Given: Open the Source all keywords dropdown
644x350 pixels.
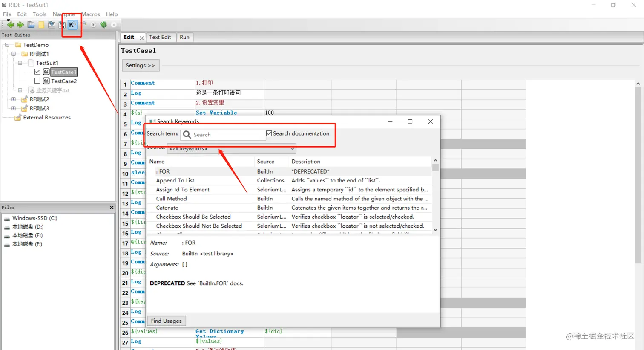Looking at the screenshot, I should [x=232, y=149].
